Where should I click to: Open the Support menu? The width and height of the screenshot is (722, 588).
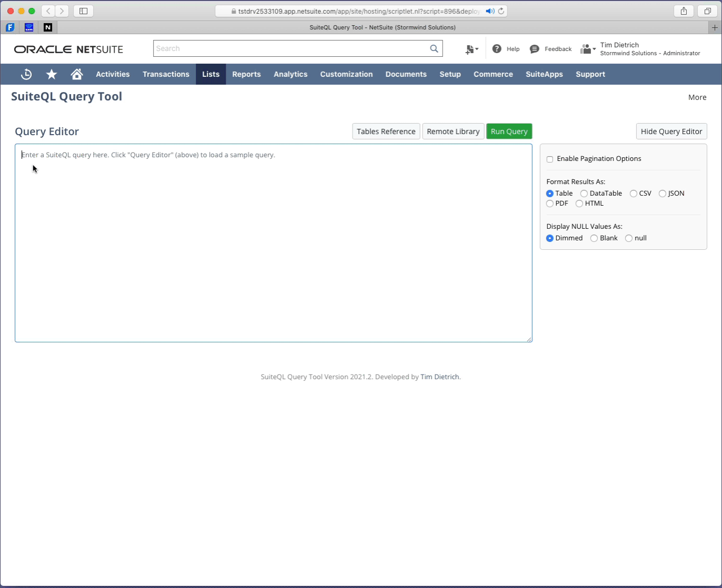coord(590,74)
